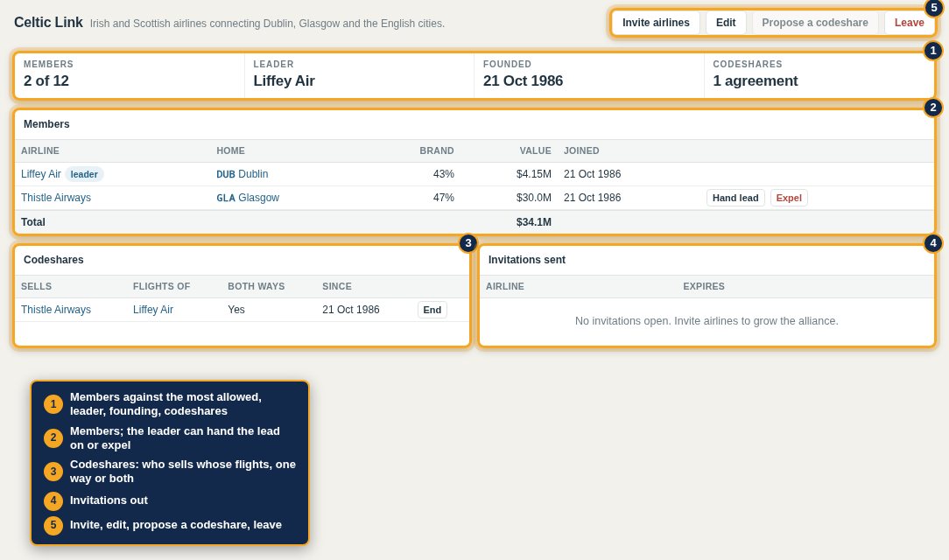Viewport: 949px width, 560px height.
Task: Open the GLA Glasgow home airport
Action: click(248, 198)
